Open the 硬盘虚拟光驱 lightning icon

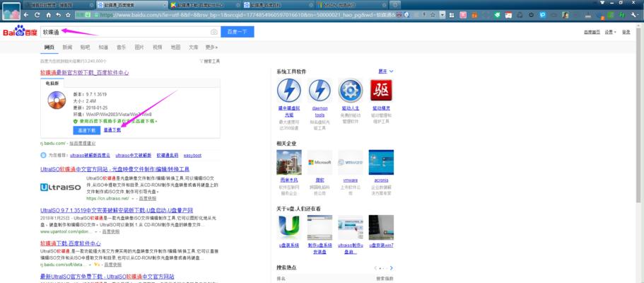[288, 90]
